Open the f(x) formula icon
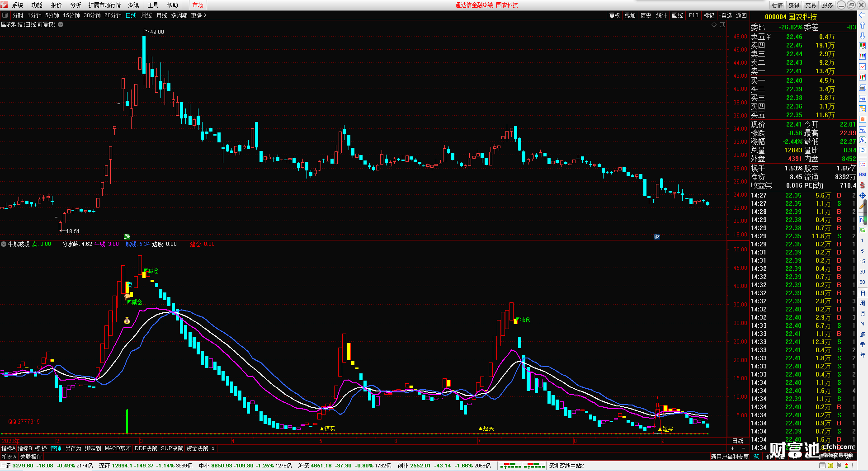This screenshot has width=868, height=471. [862, 140]
